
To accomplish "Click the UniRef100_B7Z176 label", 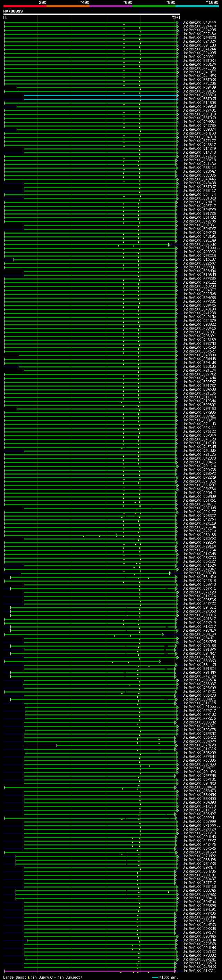I will [x=199, y=156].
